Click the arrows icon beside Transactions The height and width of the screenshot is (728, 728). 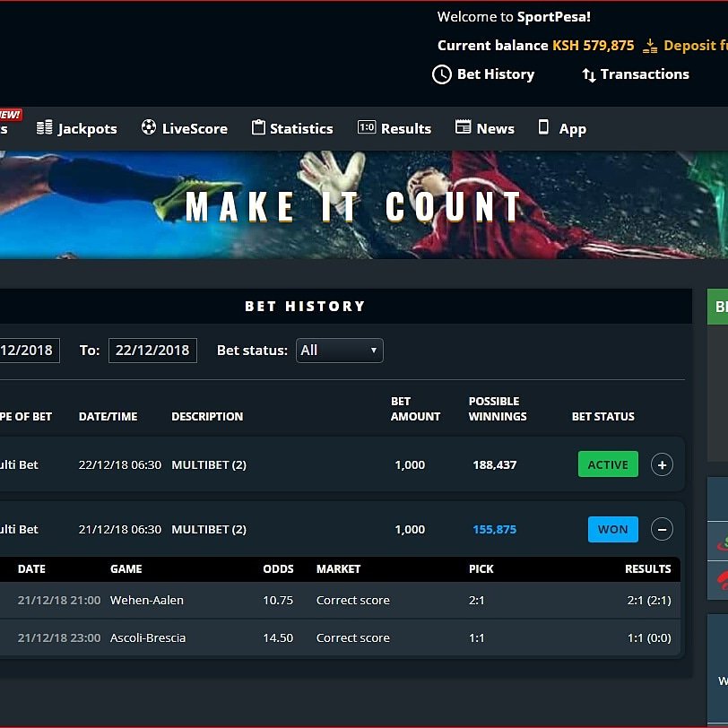click(589, 74)
